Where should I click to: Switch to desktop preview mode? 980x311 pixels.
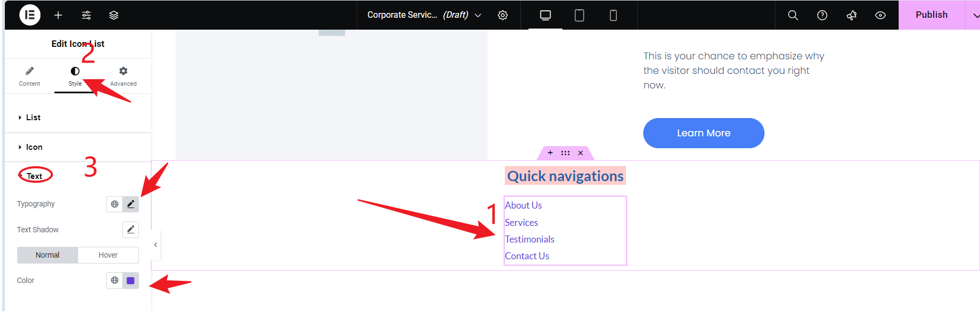pos(545,15)
